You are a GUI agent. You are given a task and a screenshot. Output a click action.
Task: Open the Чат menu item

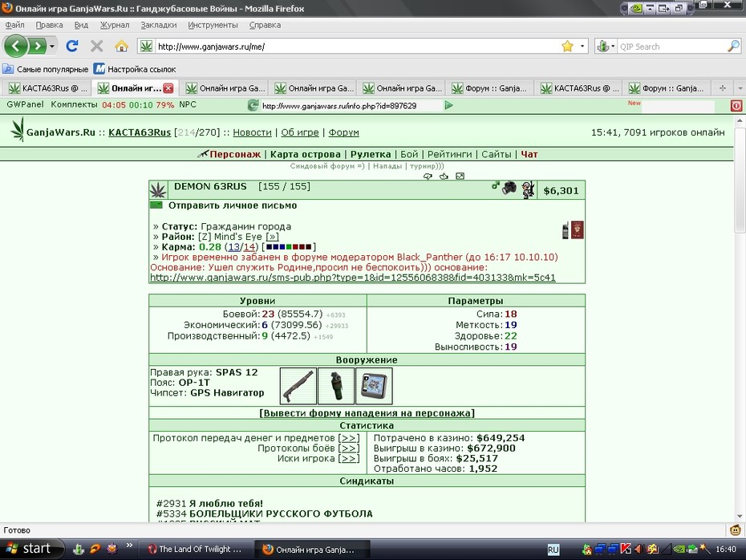point(529,154)
